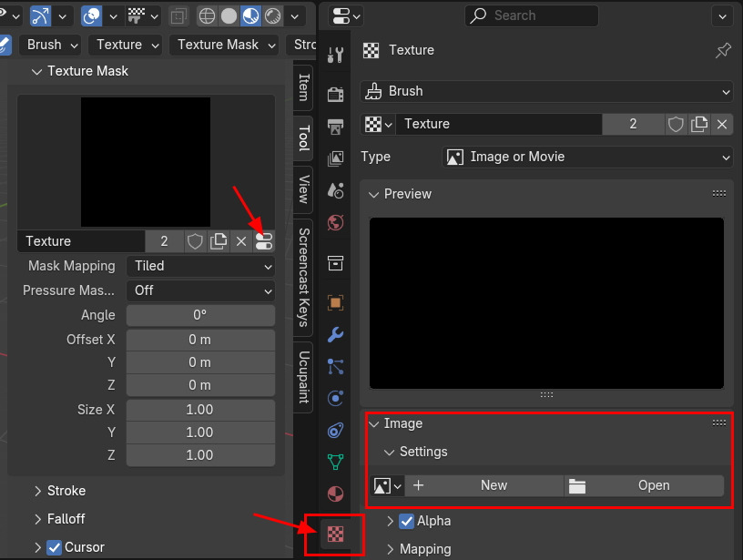Open the Collection properties tab

335,262
